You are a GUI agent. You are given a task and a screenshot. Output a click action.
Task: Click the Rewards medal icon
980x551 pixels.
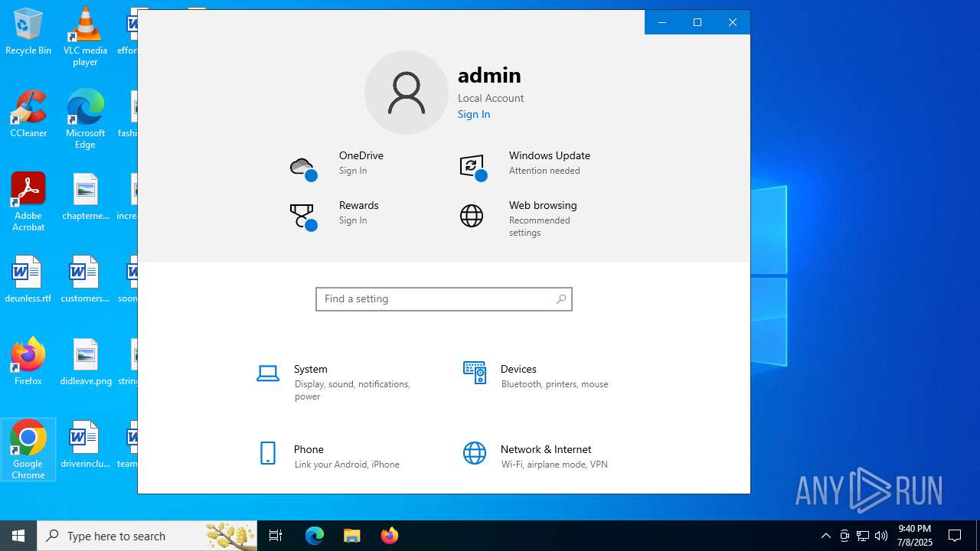tap(303, 217)
